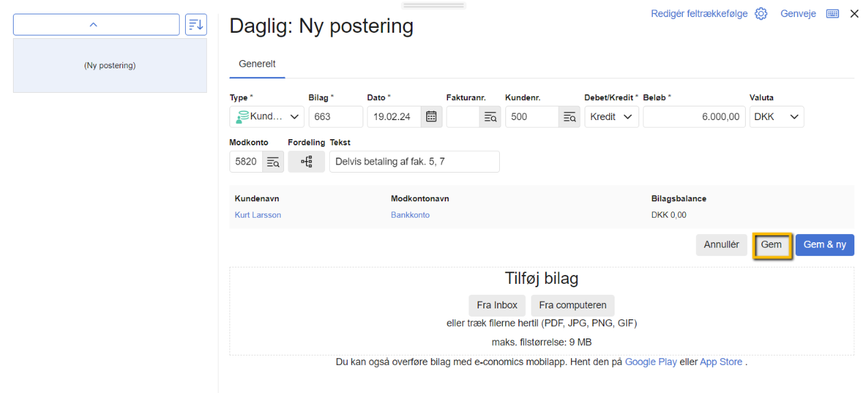The image size is (868, 393).
Task: Open the Debet/Kredit dropdown
Action: (611, 117)
